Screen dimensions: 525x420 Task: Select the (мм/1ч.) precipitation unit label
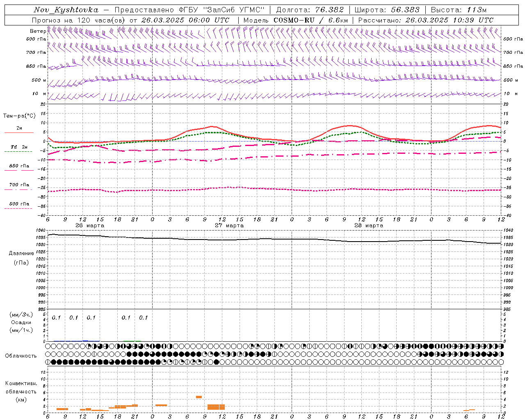click(x=21, y=330)
